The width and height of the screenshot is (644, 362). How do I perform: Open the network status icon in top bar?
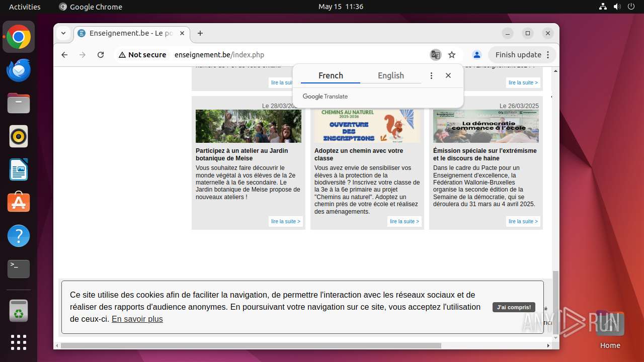click(x=603, y=7)
